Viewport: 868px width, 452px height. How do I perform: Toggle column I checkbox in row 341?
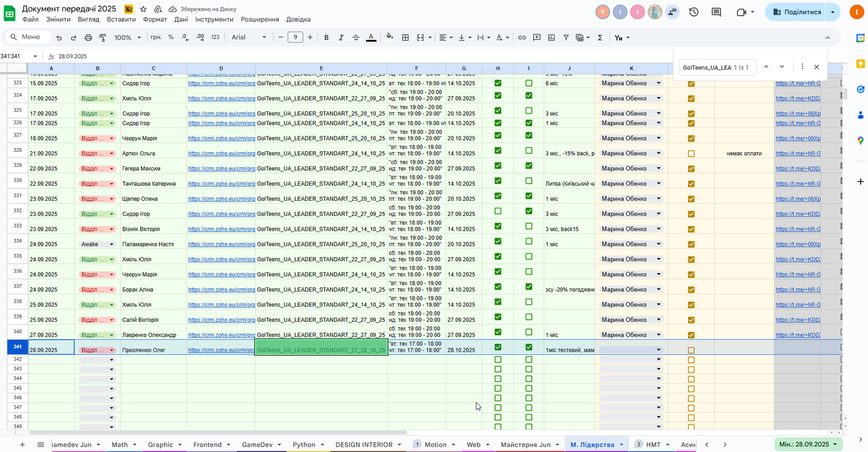(x=529, y=347)
